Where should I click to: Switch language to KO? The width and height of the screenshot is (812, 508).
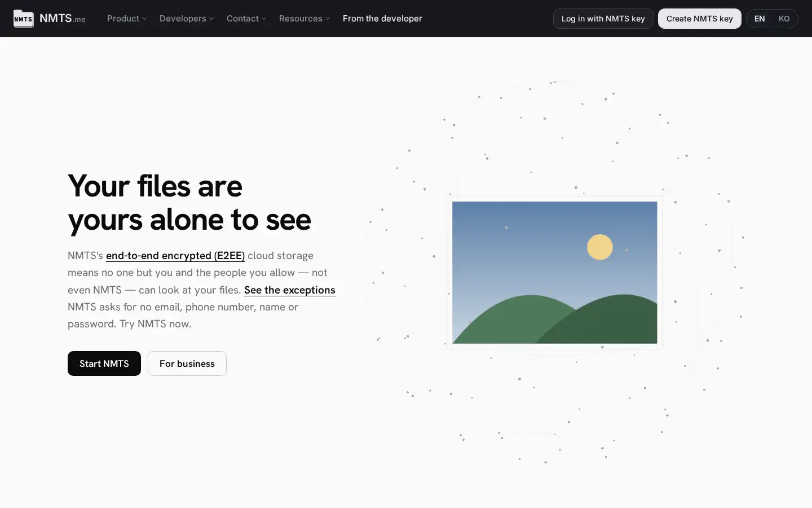(x=784, y=19)
